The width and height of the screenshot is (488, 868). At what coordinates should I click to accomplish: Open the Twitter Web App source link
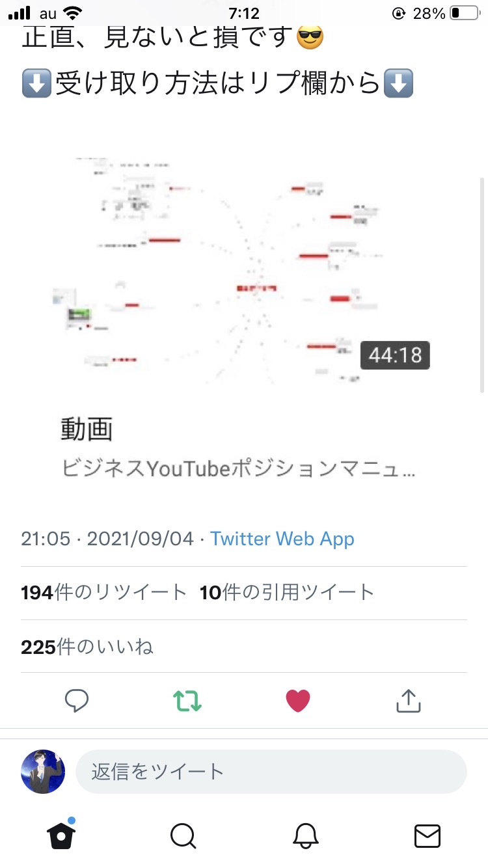(x=282, y=539)
